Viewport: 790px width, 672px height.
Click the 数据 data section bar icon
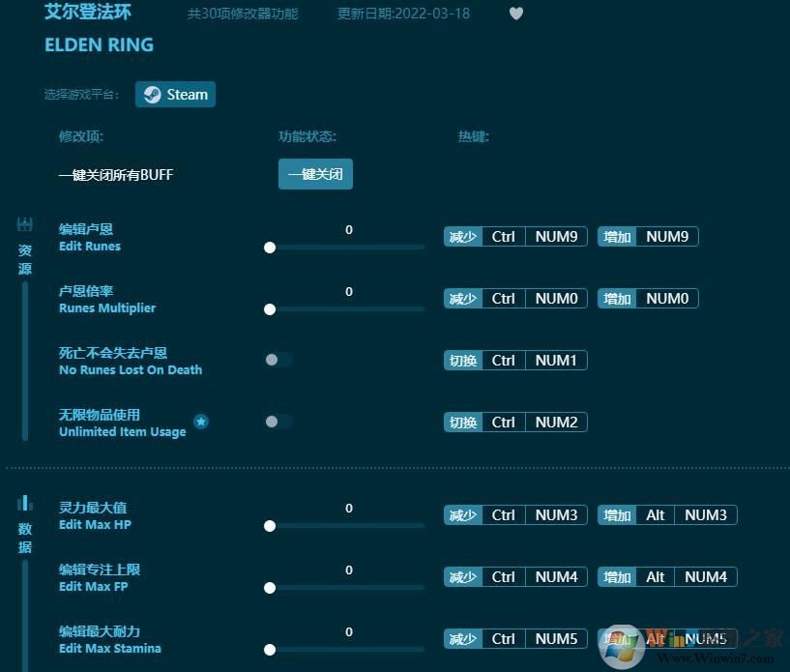tap(25, 502)
